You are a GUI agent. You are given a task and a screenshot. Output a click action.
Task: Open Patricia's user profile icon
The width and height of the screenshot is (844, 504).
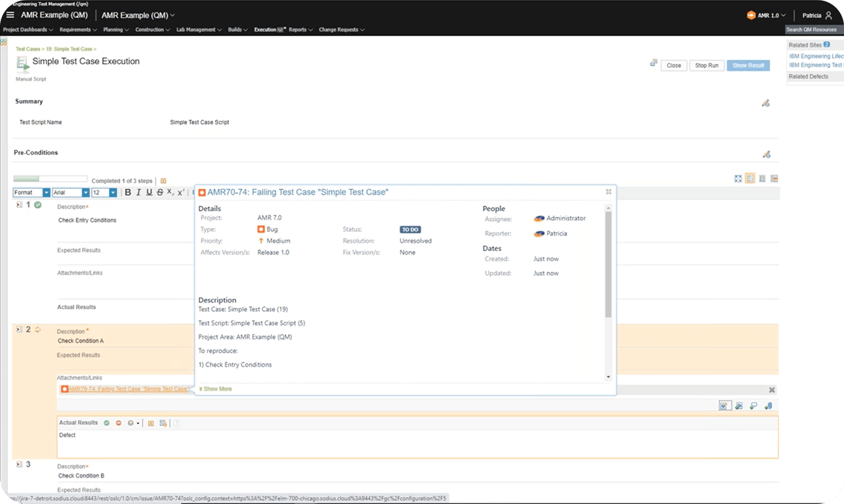(828, 15)
